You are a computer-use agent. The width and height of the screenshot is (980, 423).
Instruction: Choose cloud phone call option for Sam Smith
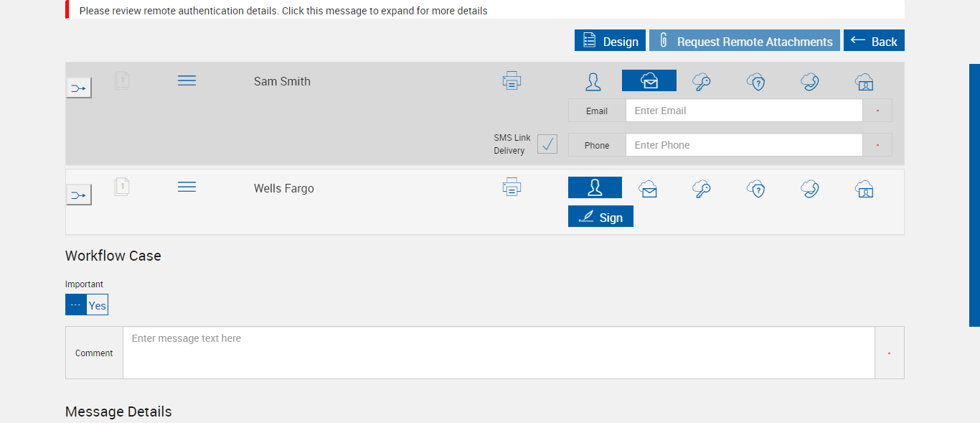(810, 82)
